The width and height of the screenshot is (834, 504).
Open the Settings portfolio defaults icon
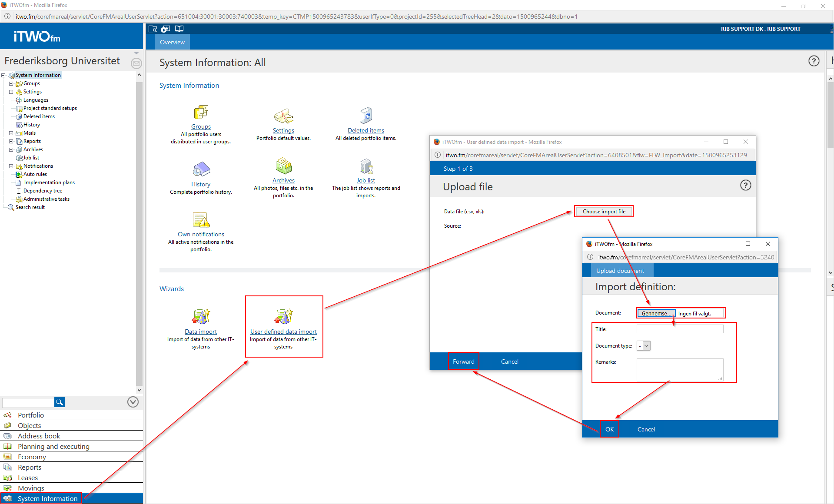(283, 116)
